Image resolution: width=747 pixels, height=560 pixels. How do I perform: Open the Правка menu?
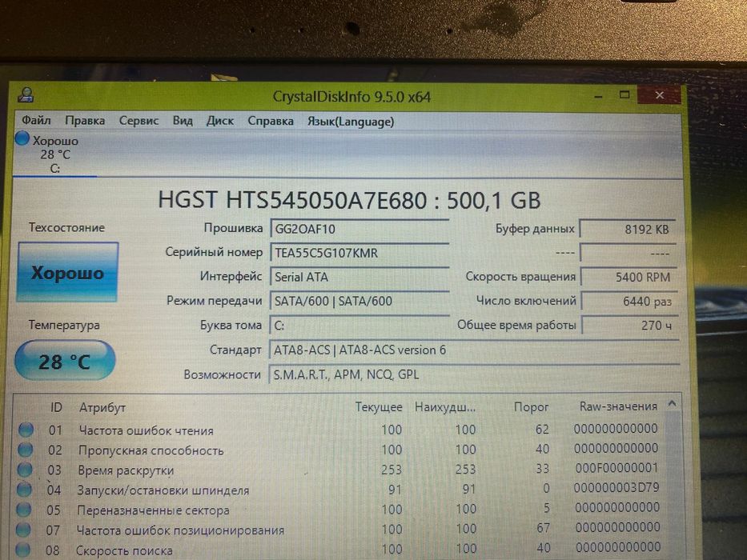pos(85,121)
